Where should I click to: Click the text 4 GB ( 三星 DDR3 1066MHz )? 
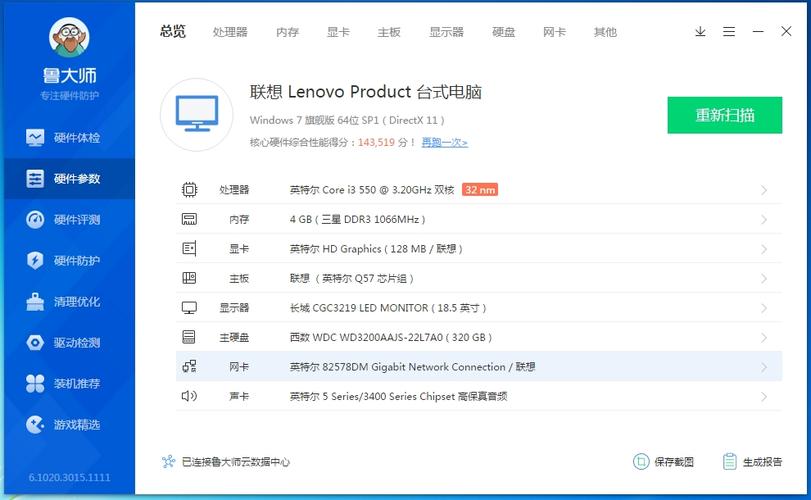point(357,219)
